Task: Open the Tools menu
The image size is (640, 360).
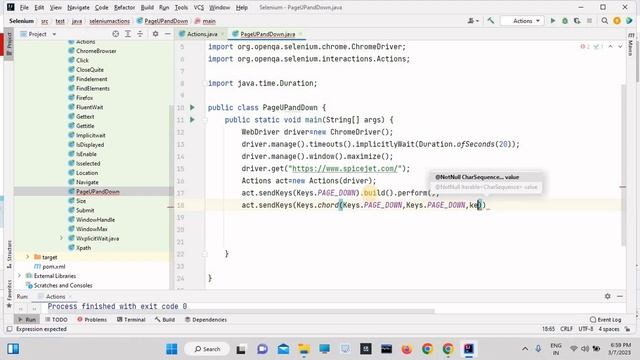Action: pyautogui.click(x=181, y=7)
